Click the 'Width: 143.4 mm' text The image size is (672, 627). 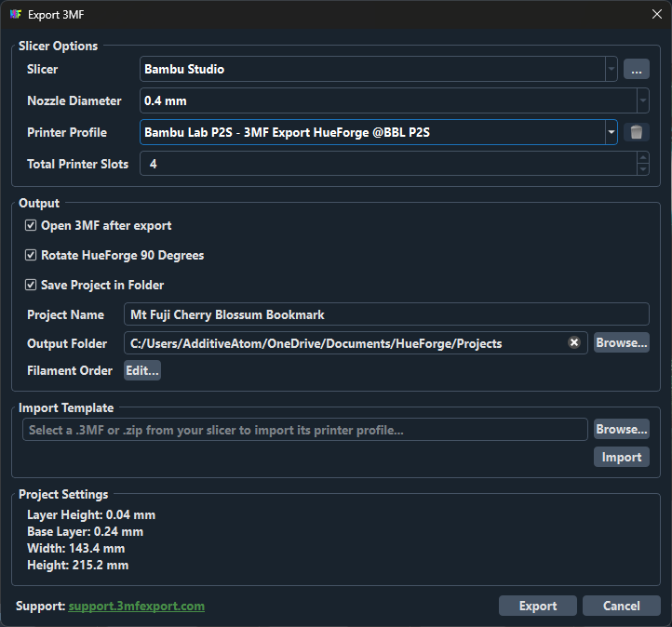pyautogui.click(x=76, y=548)
